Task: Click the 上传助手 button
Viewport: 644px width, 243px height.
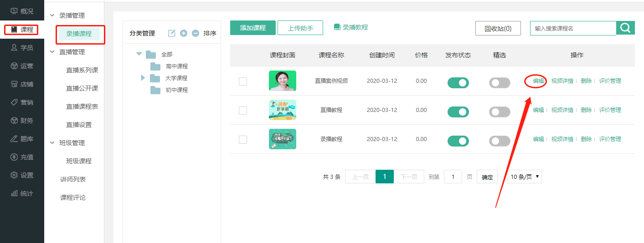Action: 300,28
